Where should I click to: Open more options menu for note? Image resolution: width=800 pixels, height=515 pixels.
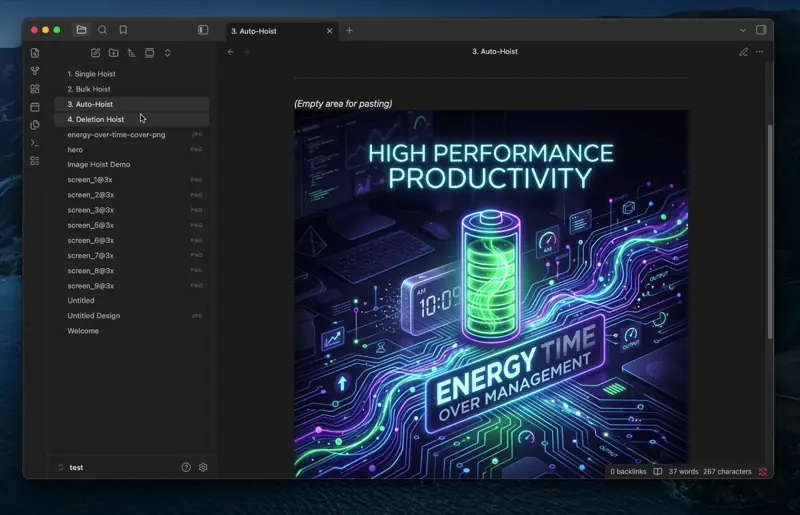pyautogui.click(x=760, y=52)
